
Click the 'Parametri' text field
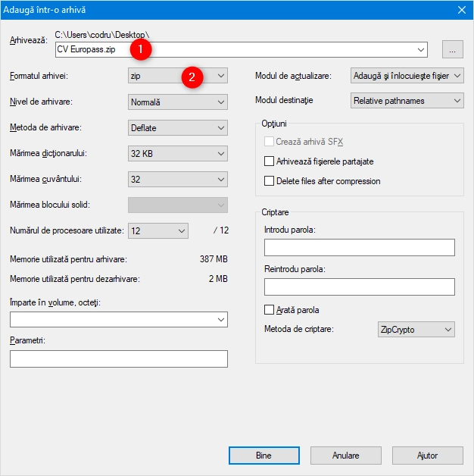pyautogui.click(x=119, y=359)
